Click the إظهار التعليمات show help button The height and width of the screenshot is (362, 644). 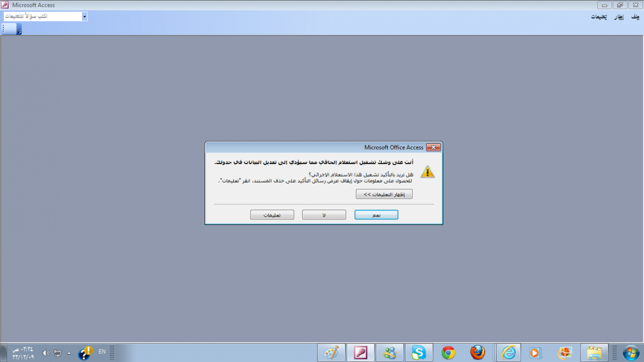[x=384, y=194]
